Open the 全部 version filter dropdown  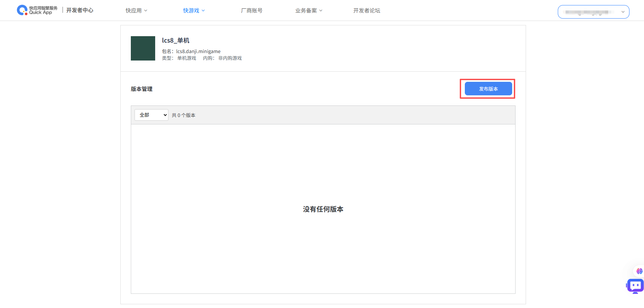[151, 115]
